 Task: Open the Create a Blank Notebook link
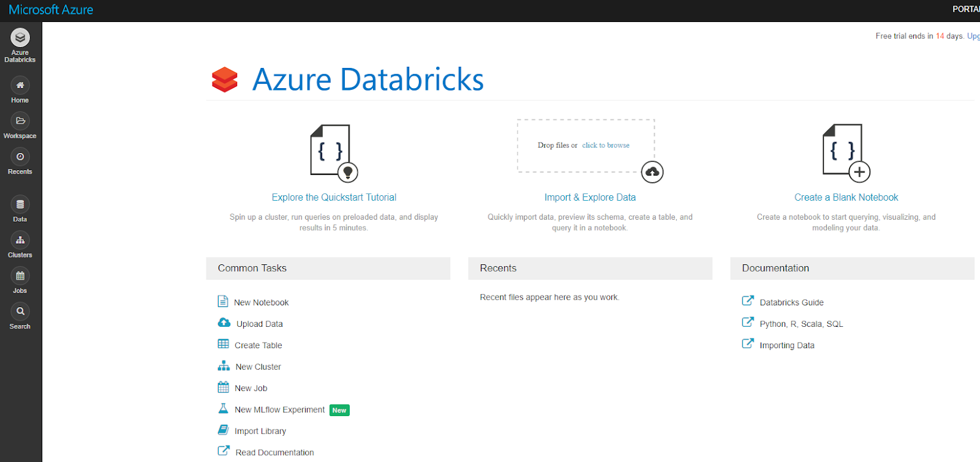click(x=846, y=197)
